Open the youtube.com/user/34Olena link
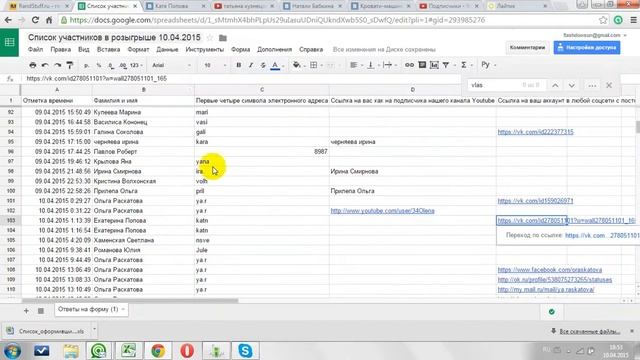 (x=382, y=211)
